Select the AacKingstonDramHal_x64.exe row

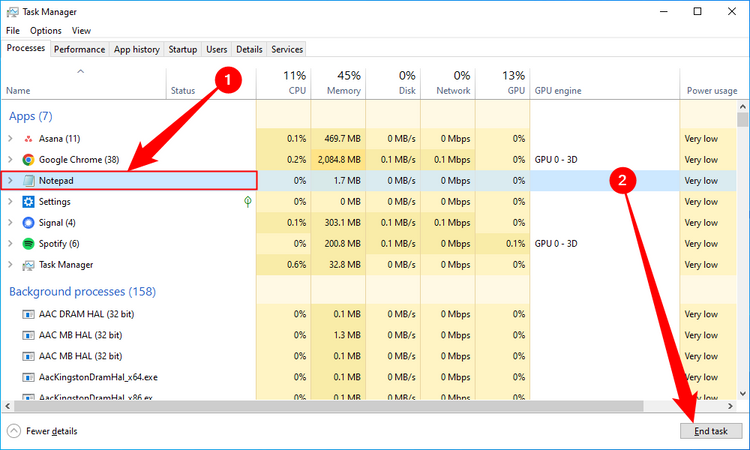(369, 377)
